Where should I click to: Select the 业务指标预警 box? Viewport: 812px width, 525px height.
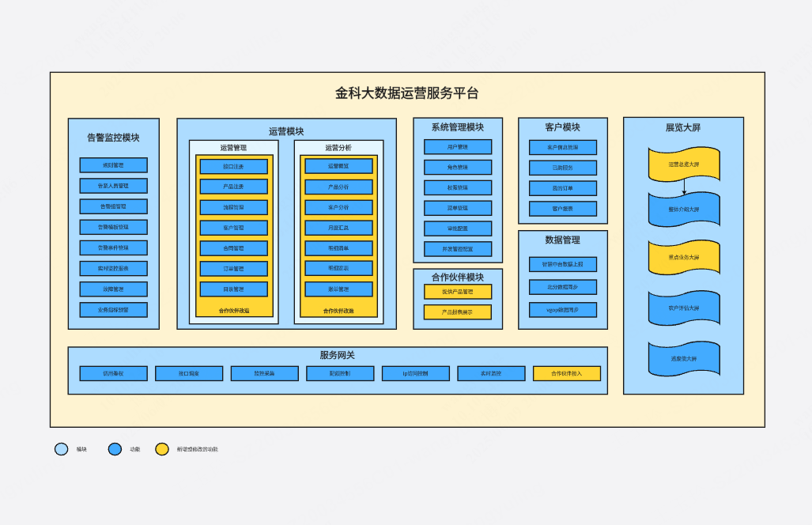113,310
